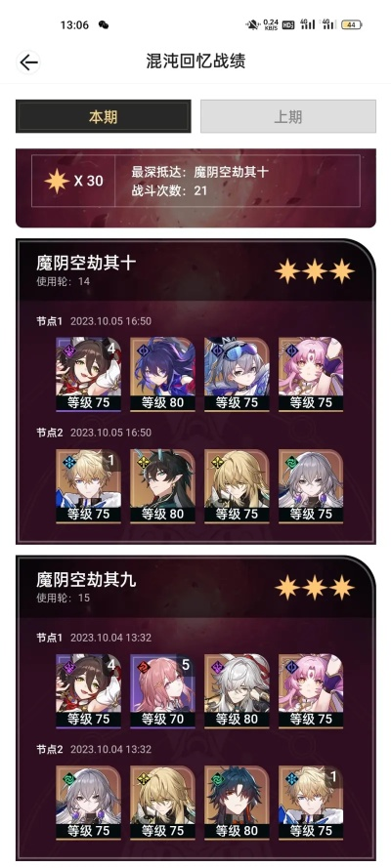The image size is (391, 868).
Task: Tap the ice element icon on blonde 其十 节点2 character
Action: point(69,462)
